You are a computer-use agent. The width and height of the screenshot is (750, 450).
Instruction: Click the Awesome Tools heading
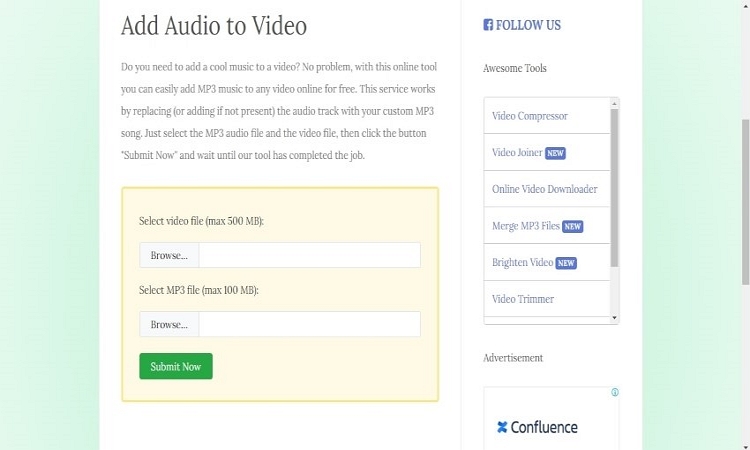(x=515, y=68)
